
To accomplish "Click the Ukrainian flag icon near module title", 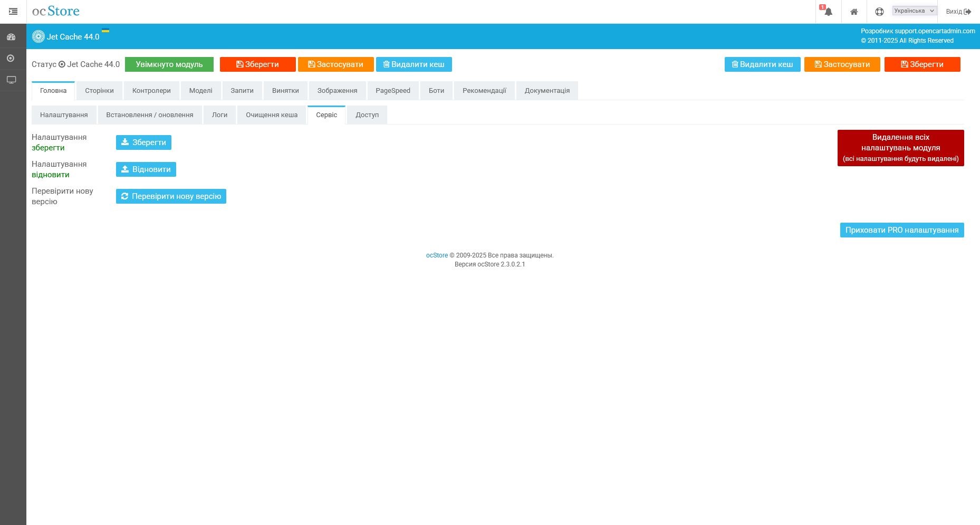I will 107,31.
